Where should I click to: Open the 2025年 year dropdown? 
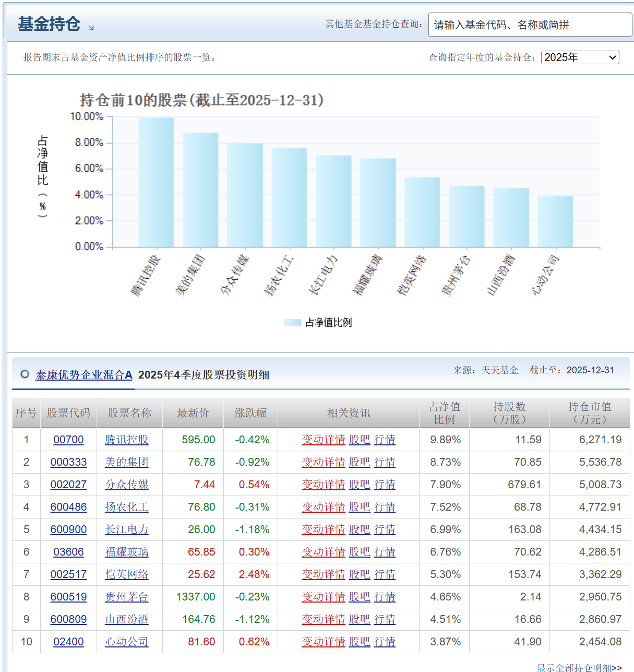580,57
